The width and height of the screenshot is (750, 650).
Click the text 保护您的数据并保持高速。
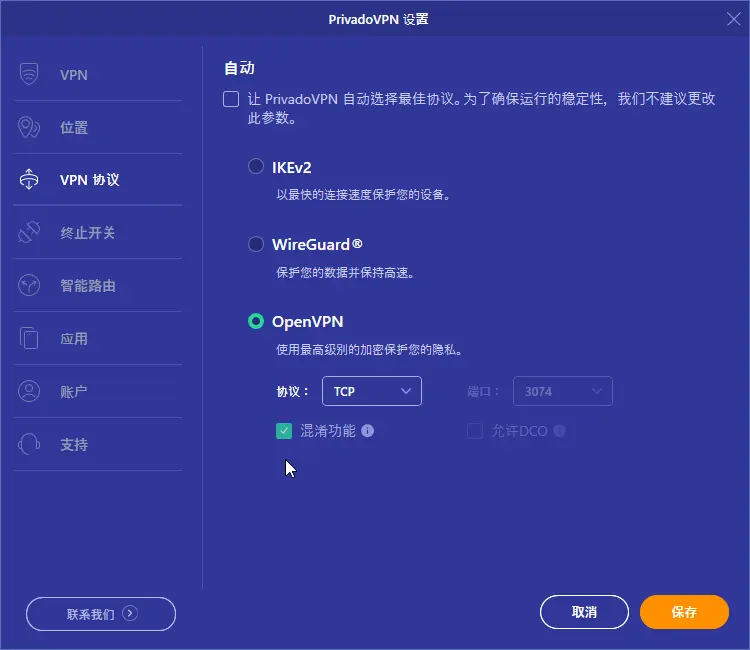[x=345, y=273]
